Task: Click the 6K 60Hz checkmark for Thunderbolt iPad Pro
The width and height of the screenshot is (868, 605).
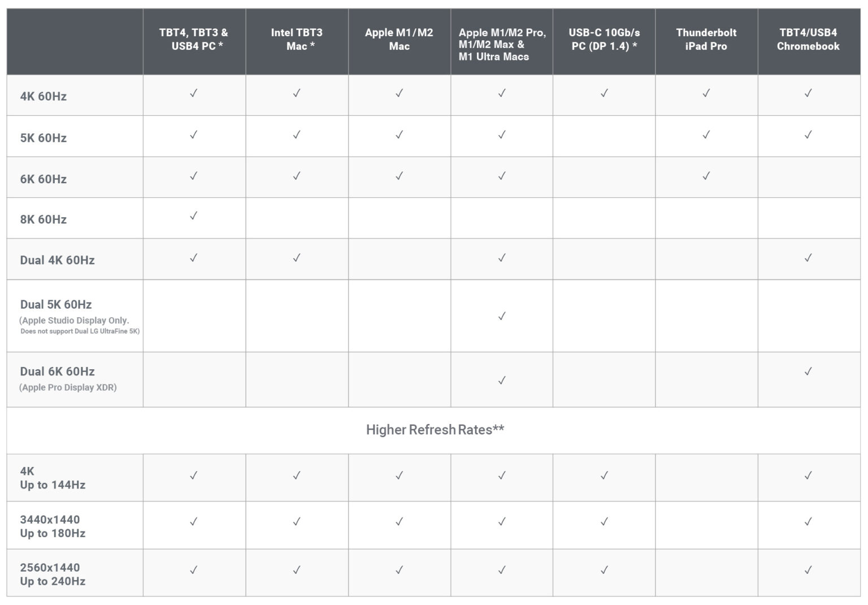Action: (706, 176)
